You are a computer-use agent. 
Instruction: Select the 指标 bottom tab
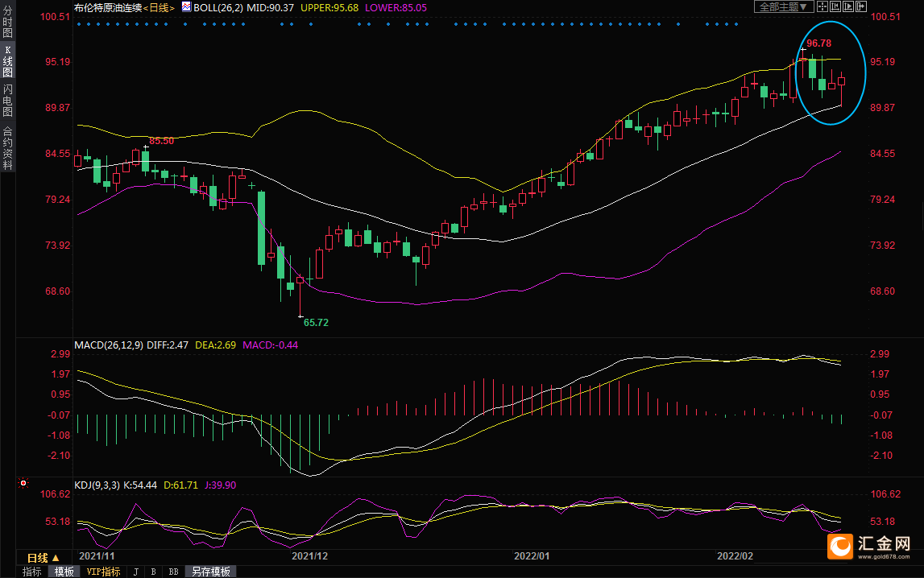[32, 572]
